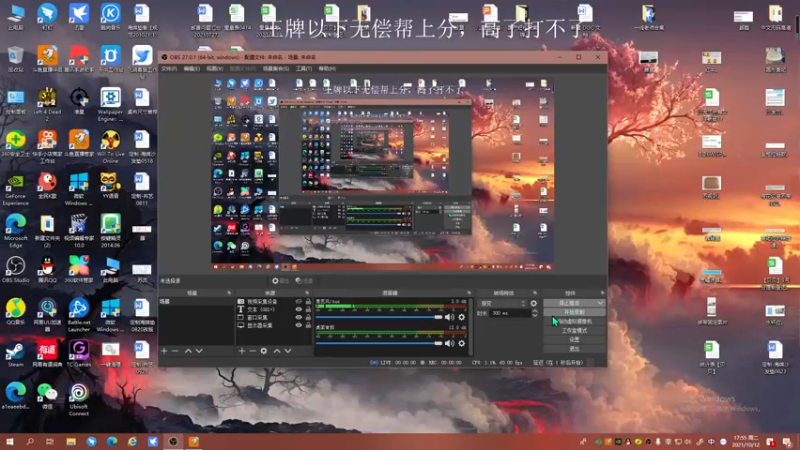Open Steam desktop shortcut

(15, 355)
